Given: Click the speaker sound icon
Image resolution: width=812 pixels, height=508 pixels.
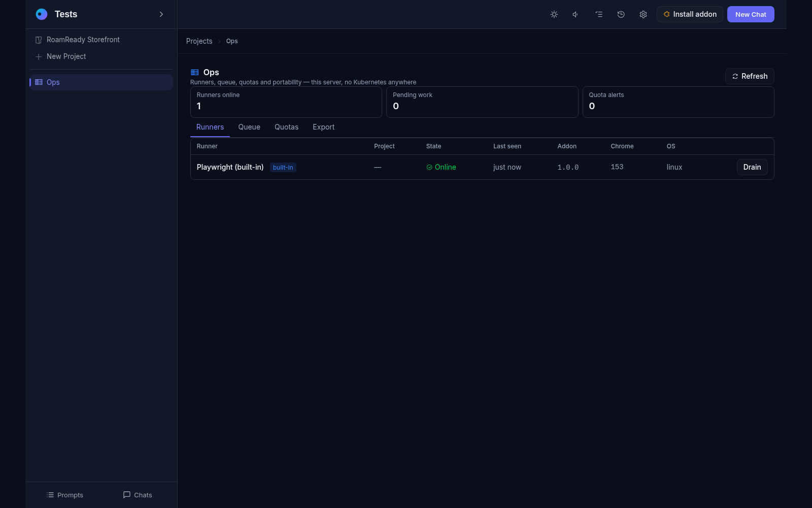Looking at the screenshot, I should [x=576, y=14].
